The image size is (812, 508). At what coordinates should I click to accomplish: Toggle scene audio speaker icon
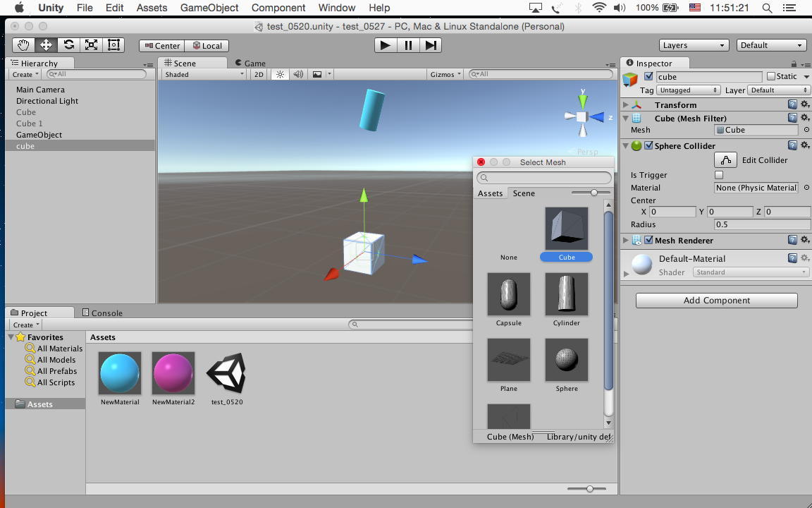298,74
